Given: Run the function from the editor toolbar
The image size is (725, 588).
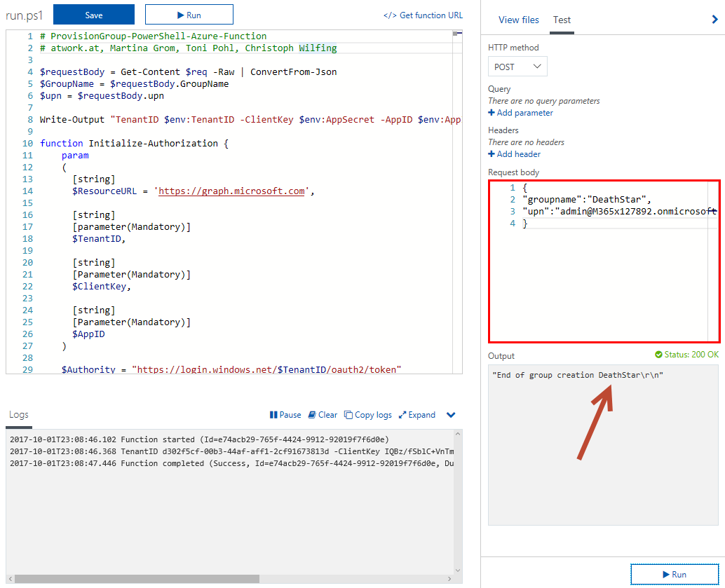Looking at the screenshot, I should click(189, 15).
